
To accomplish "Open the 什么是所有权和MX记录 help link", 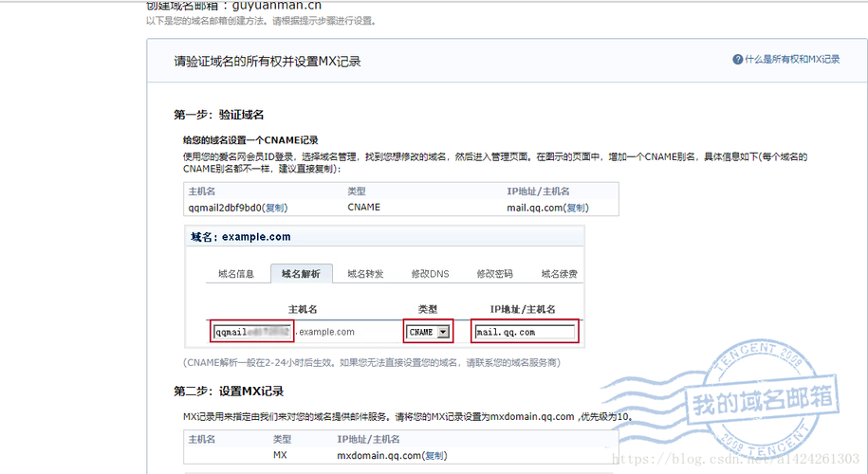I will (x=792, y=60).
